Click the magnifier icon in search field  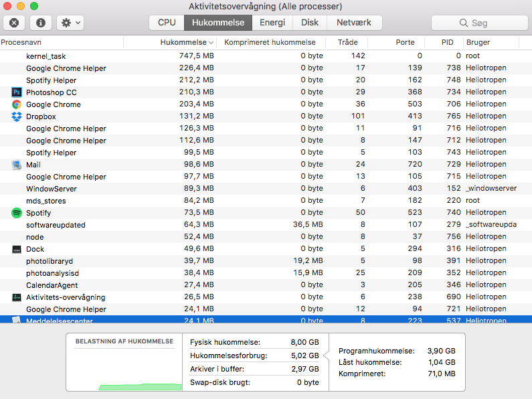click(464, 23)
